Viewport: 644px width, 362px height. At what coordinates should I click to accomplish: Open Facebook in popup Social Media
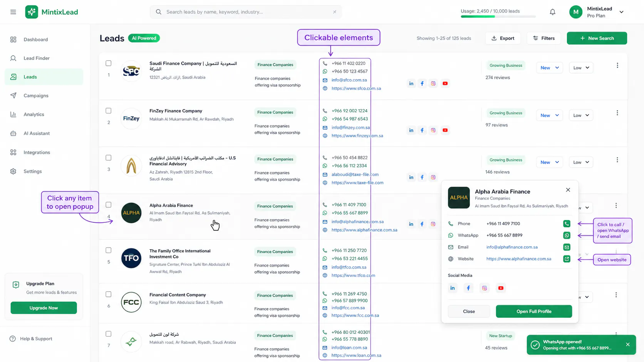point(468,288)
